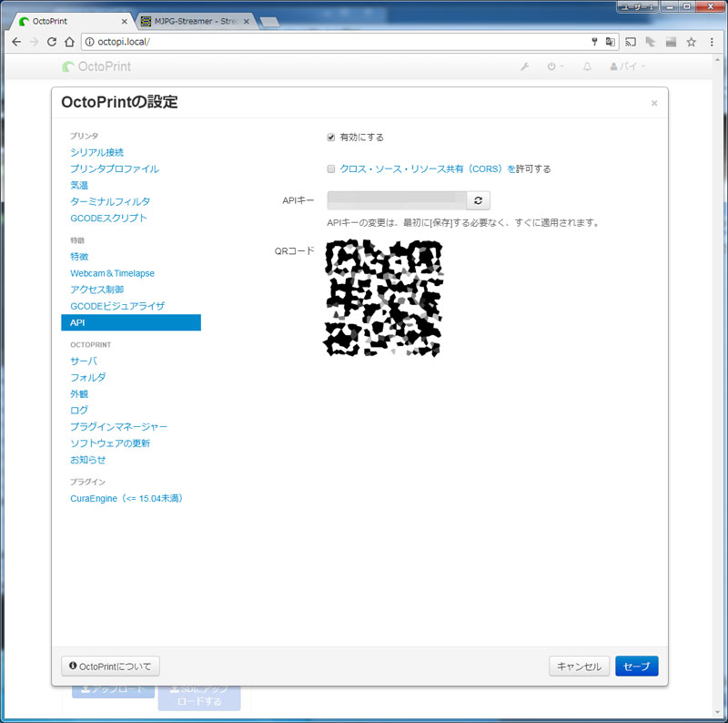This screenshot has width=728, height=723.
Task: Toggle the 有効にする checkbox
Action: tap(331, 137)
